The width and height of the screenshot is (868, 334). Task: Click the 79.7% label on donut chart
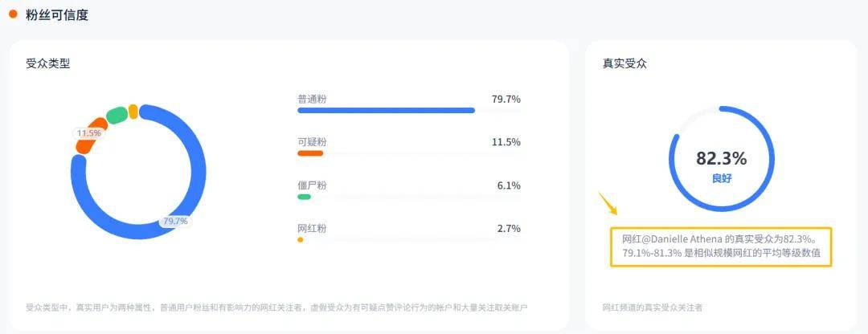[x=175, y=221]
